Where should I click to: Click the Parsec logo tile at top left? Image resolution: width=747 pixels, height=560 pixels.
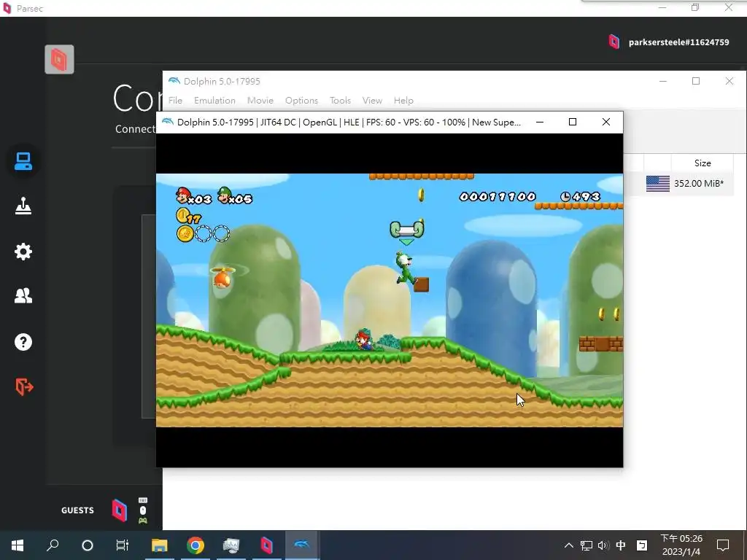(59, 59)
